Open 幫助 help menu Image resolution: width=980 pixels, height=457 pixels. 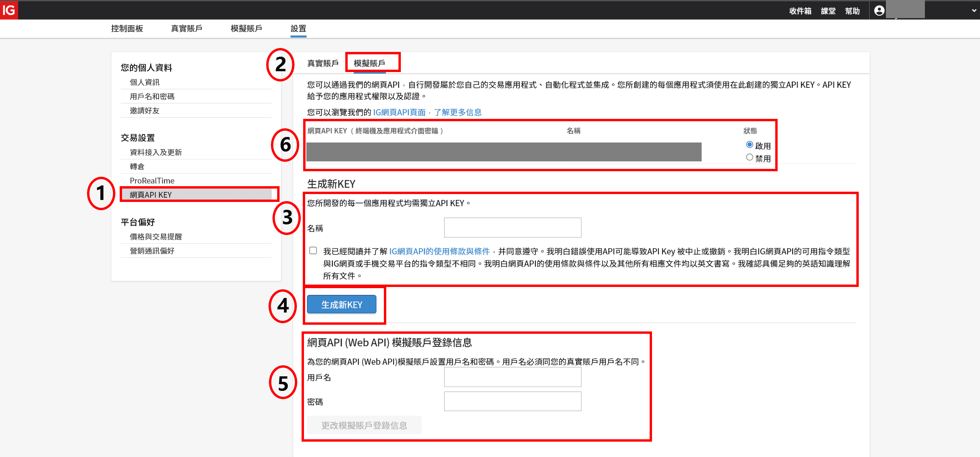point(852,11)
